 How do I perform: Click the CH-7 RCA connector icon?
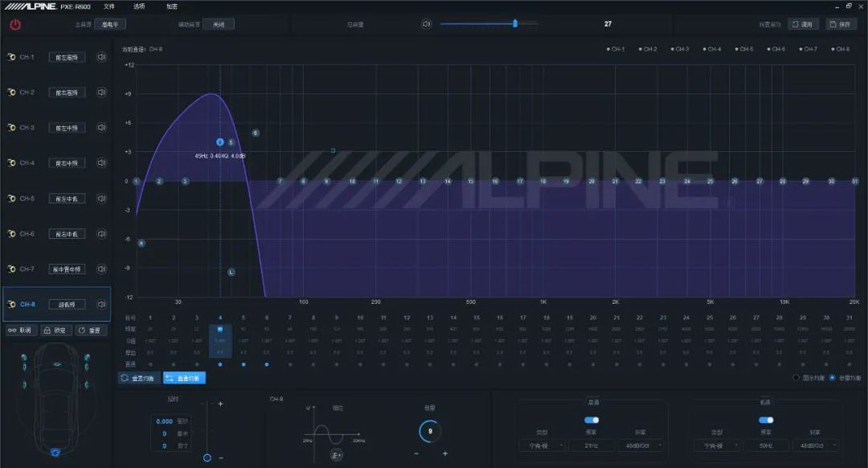coord(11,269)
